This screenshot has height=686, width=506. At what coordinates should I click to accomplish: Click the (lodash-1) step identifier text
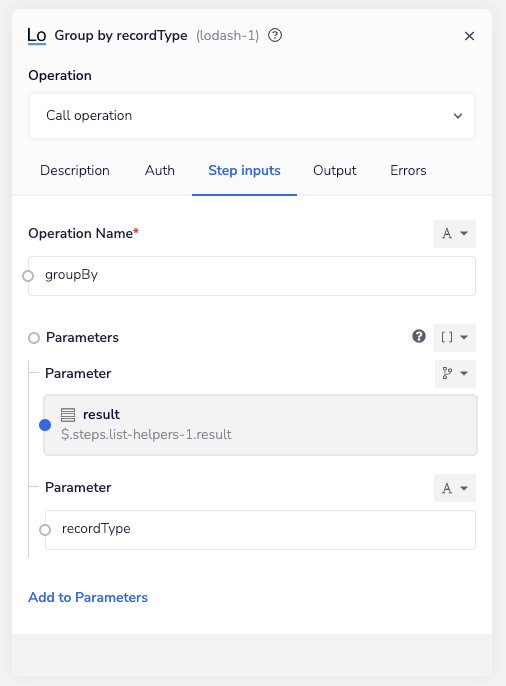tap(227, 35)
